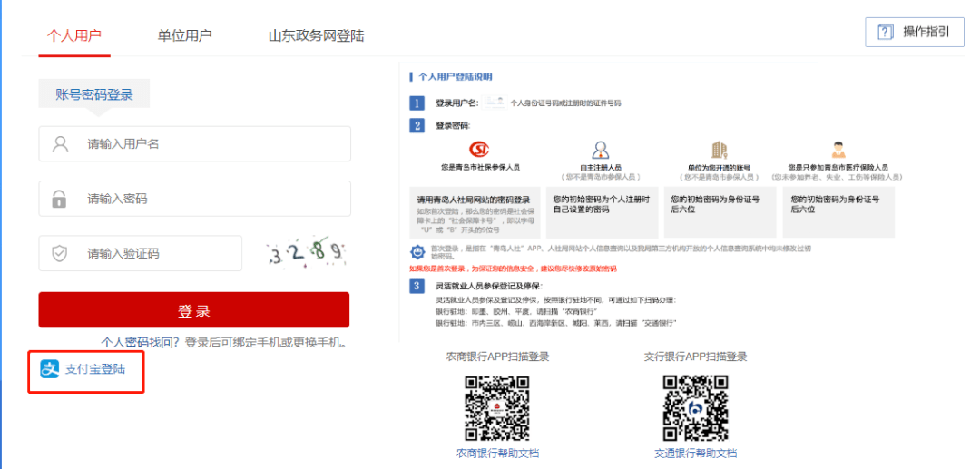This screenshot has width=980, height=469.
Task: Click 您是青岛市社保参保人员 label
Action: pyautogui.click(x=480, y=168)
